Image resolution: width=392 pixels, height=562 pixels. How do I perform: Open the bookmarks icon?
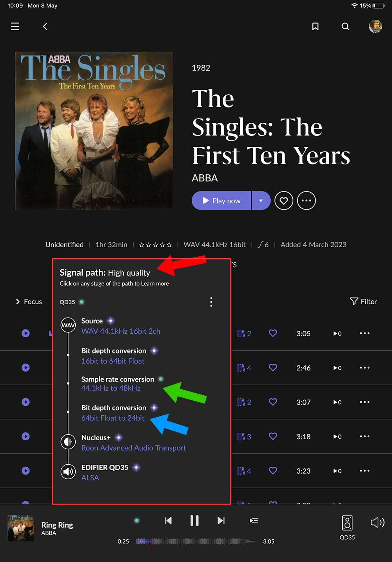315,26
